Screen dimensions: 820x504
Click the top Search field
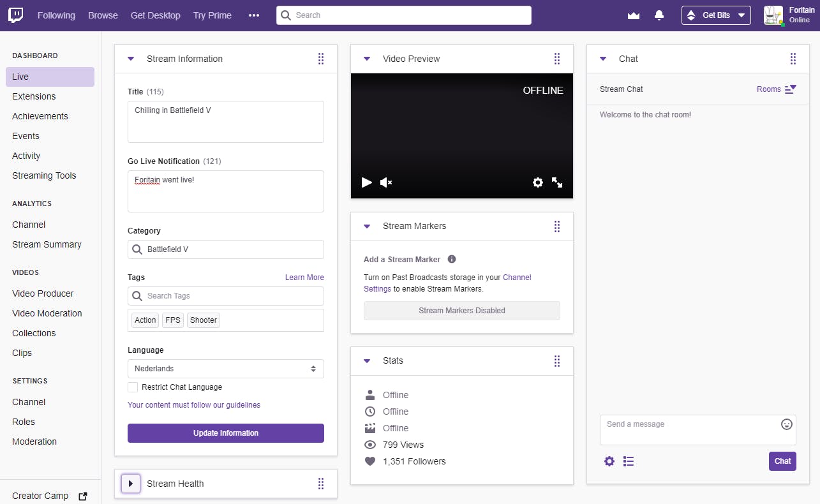click(404, 15)
